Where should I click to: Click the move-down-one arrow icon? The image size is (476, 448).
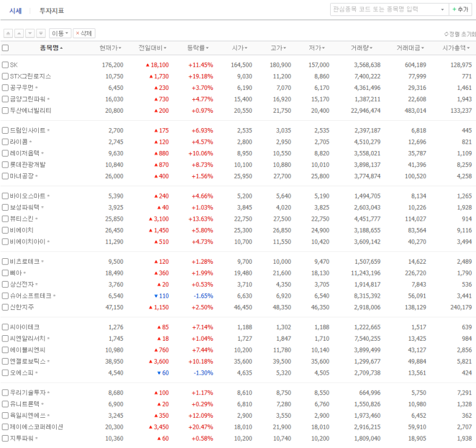pos(30,33)
